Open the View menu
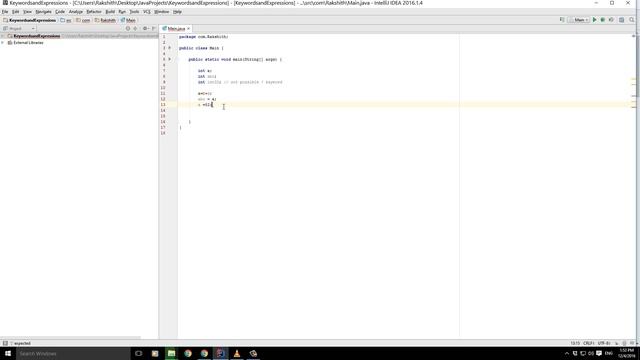Image resolution: width=640 pixels, height=360 pixels. (27, 12)
